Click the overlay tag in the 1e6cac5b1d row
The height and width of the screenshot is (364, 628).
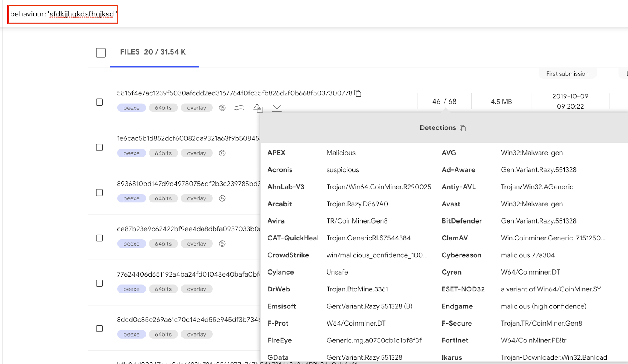(197, 153)
